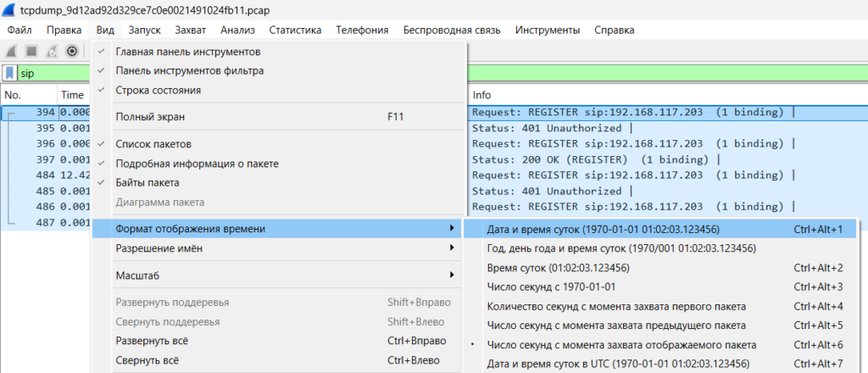The height and width of the screenshot is (373, 868).
Task: Toggle Список пакетов pane
Action: pos(278,144)
